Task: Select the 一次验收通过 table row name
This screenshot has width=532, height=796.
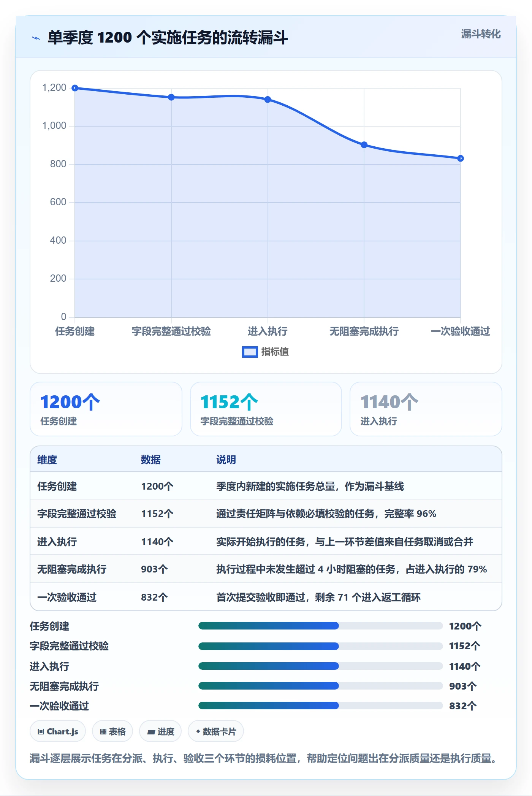Action: click(x=67, y=597)
